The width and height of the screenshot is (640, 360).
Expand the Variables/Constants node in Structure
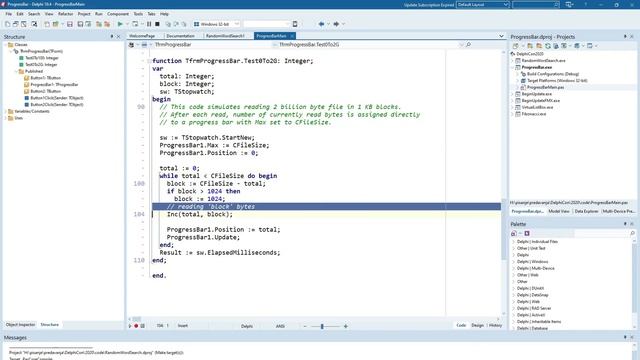[5, 111]
